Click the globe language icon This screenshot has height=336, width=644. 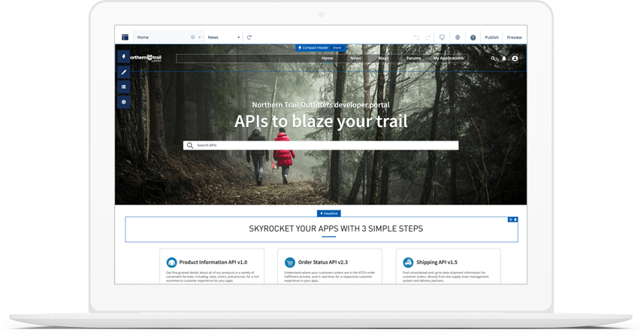458,38
